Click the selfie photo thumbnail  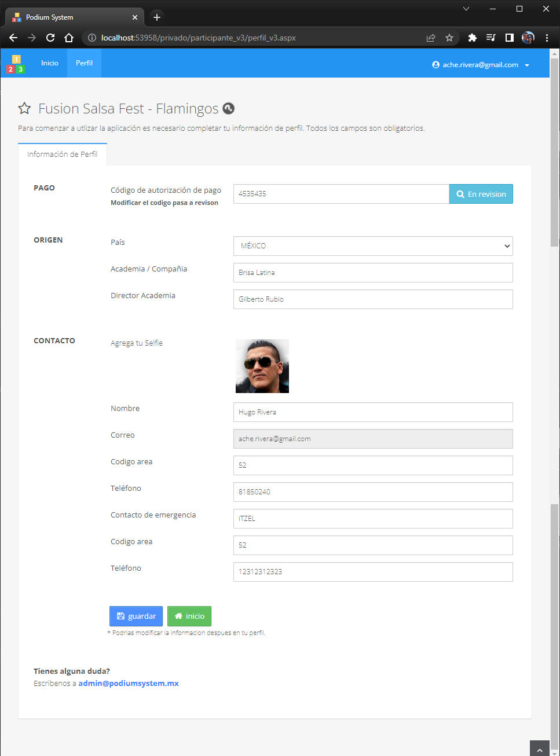pos(262,366)
